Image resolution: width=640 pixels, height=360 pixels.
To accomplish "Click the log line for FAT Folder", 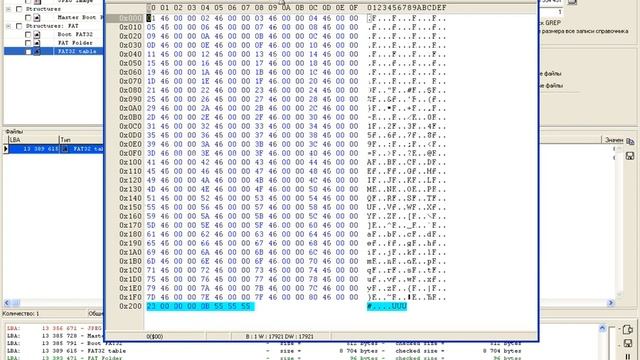I will point(64,358).
